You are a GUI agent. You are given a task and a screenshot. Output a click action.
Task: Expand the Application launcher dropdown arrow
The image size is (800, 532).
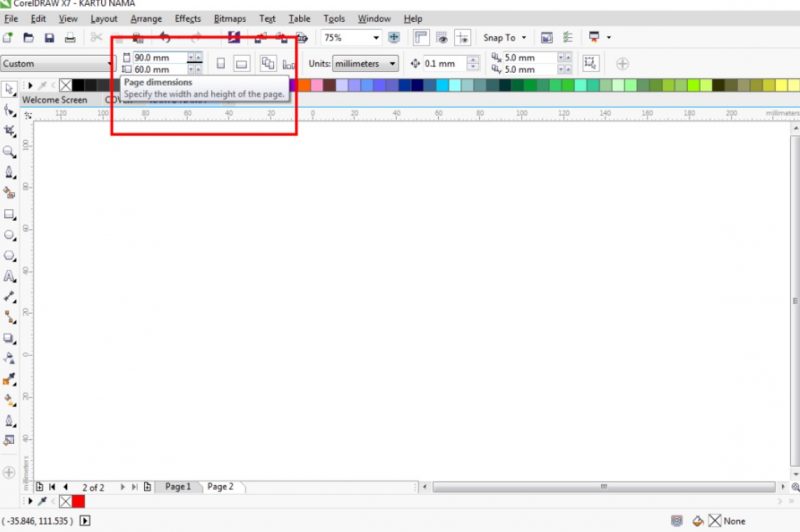point(609,37)
